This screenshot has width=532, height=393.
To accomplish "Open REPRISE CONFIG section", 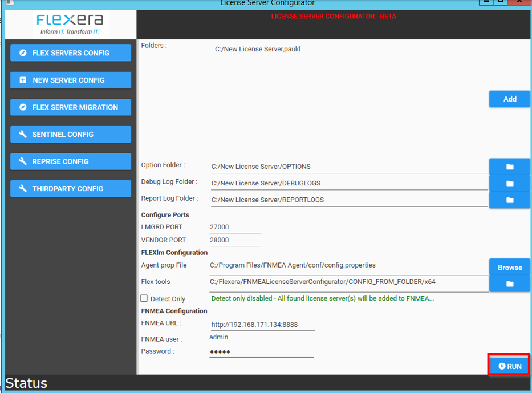I will click(71, 161).
